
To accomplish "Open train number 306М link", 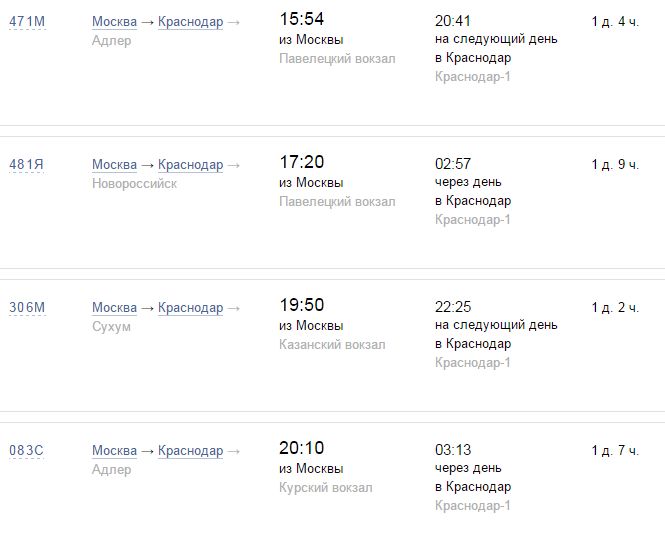I will pyautogui.click(x=27, y=307).
